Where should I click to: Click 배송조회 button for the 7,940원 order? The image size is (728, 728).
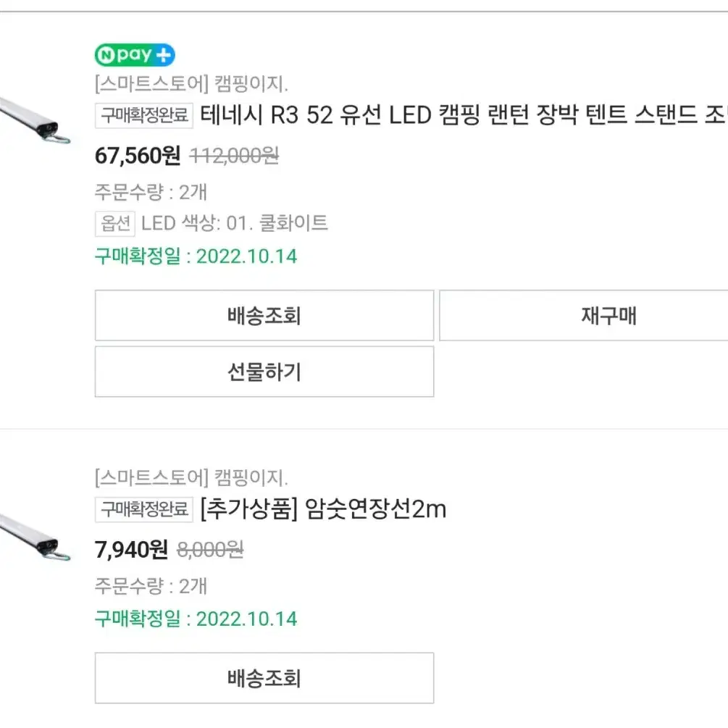264,678
